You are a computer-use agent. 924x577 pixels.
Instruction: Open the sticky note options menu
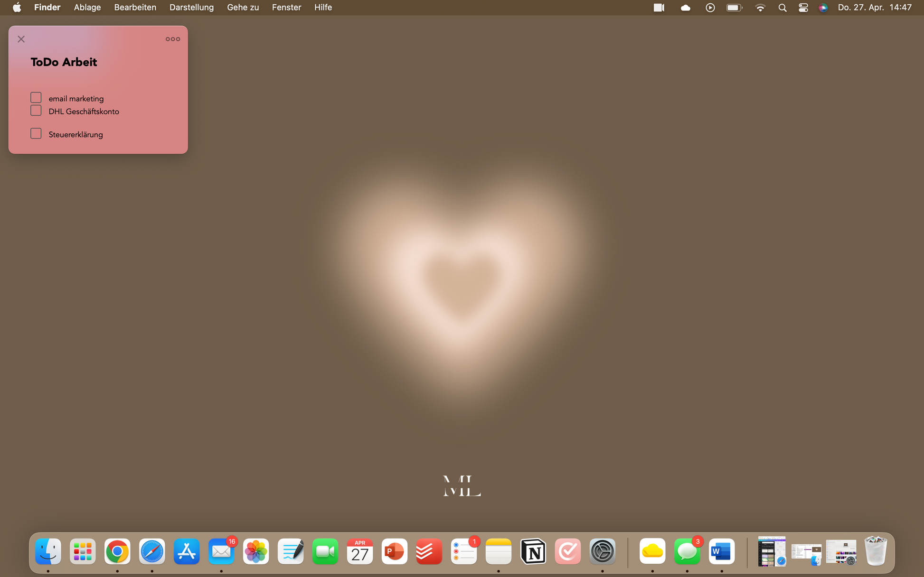point(172,39)
